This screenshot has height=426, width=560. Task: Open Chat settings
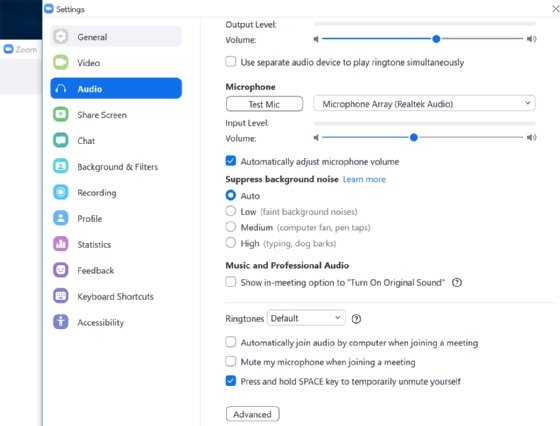coord(116,140)
